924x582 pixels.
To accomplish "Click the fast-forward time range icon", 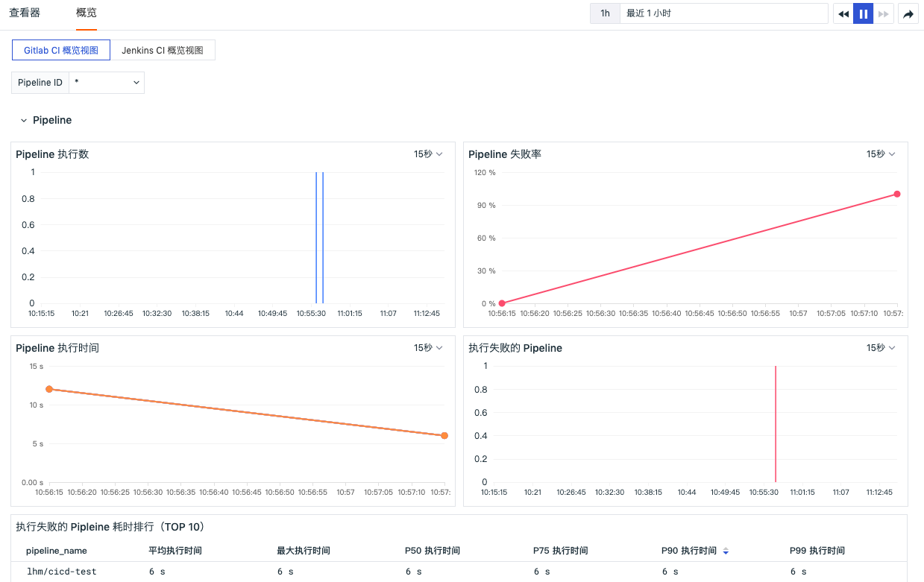I will point(884,13).
